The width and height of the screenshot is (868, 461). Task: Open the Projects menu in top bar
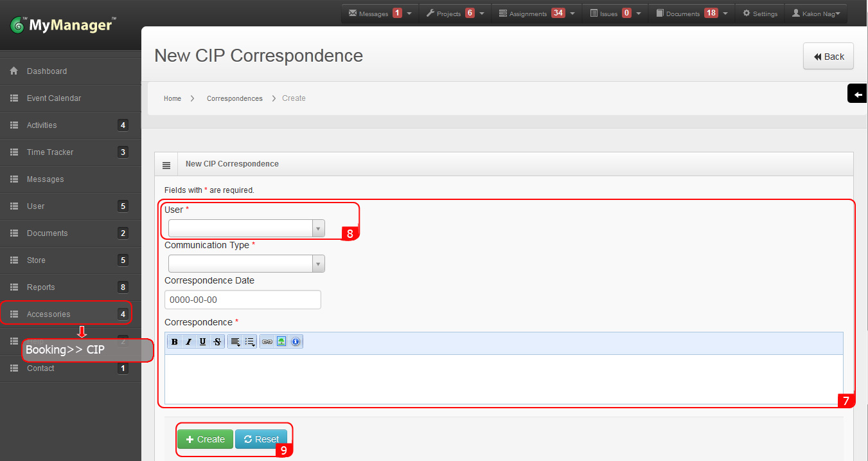tap(455, 14)
